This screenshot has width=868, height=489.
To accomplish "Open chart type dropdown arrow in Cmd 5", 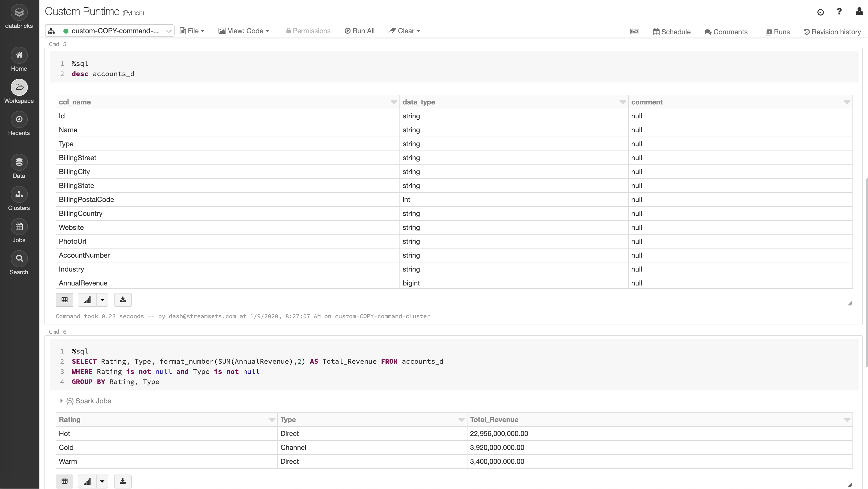I will point(102,300).
